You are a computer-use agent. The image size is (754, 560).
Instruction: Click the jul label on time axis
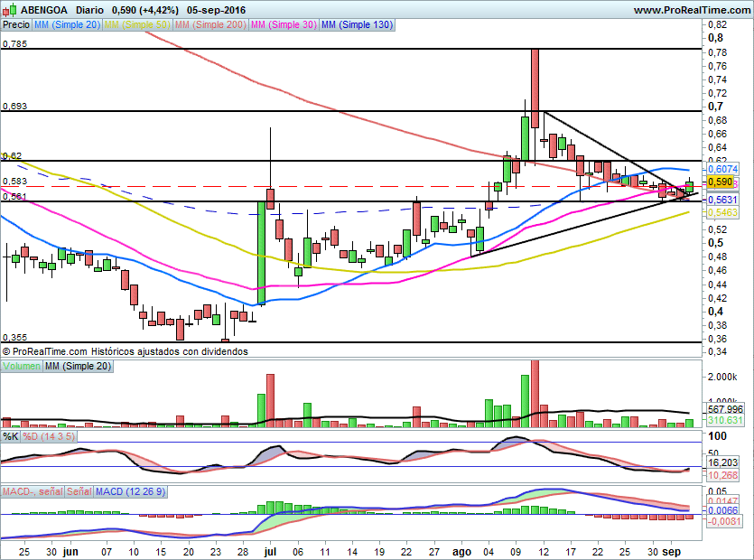click(x=270, y=552)
